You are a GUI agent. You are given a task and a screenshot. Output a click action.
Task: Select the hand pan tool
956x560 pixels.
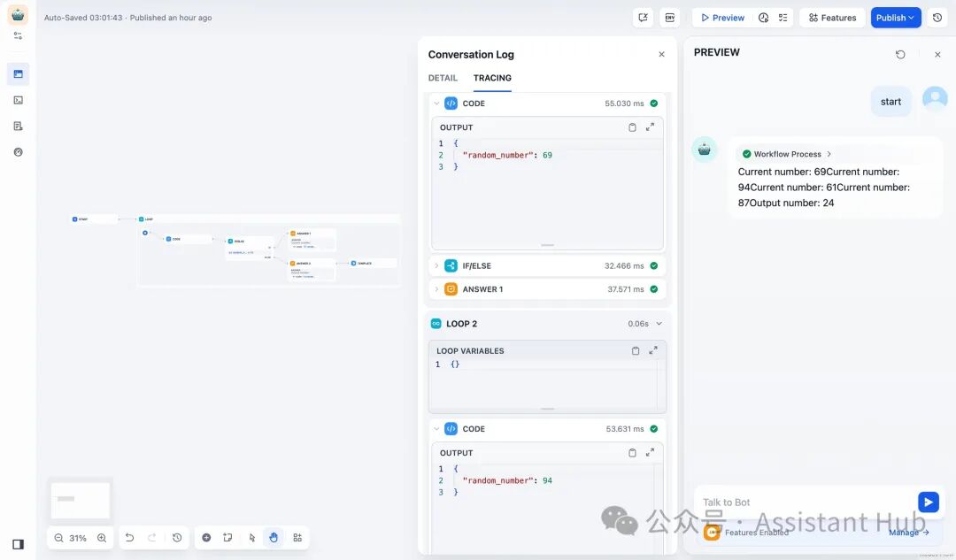[x=274, y=538]
